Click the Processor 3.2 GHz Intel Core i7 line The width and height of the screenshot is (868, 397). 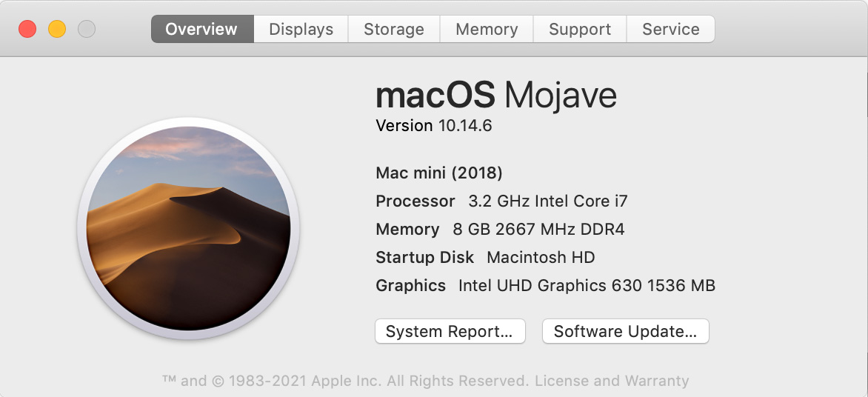click(x=501, y=201)
